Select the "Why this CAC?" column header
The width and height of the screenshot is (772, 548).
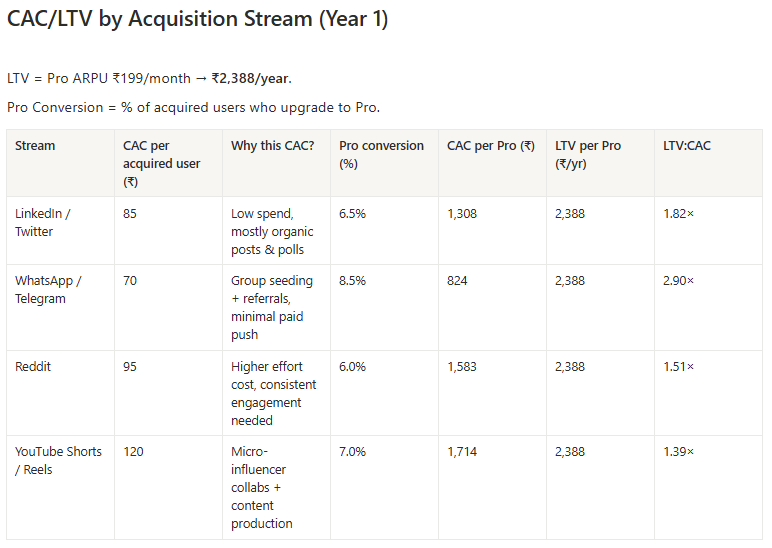272,146
